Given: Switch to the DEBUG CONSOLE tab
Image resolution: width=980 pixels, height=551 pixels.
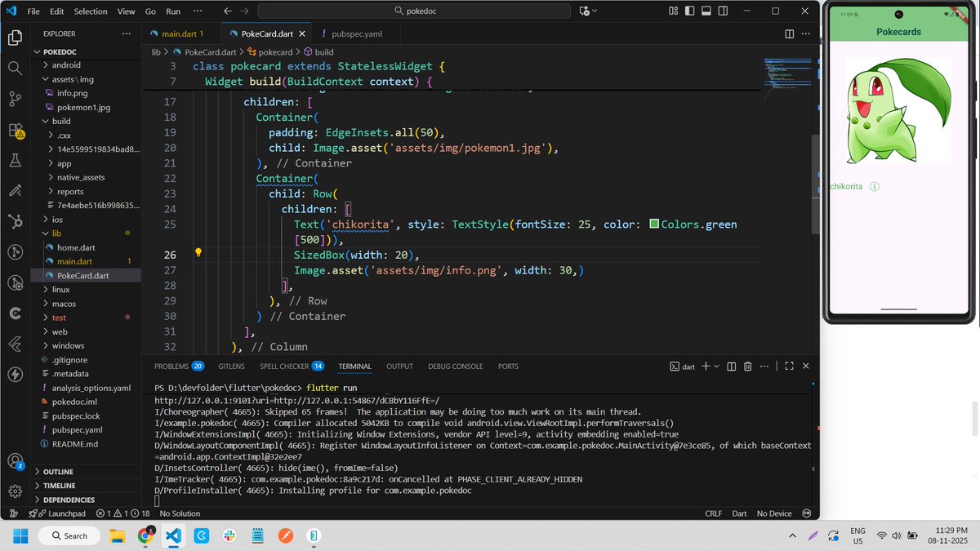Looking at the screenshot, I should (x=456, y=367).
